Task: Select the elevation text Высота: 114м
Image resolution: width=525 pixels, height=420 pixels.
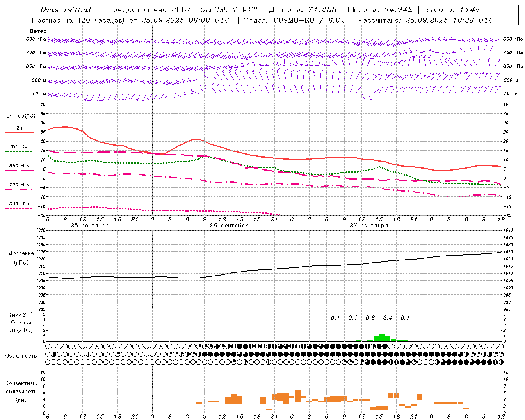Action: [452, 10]
